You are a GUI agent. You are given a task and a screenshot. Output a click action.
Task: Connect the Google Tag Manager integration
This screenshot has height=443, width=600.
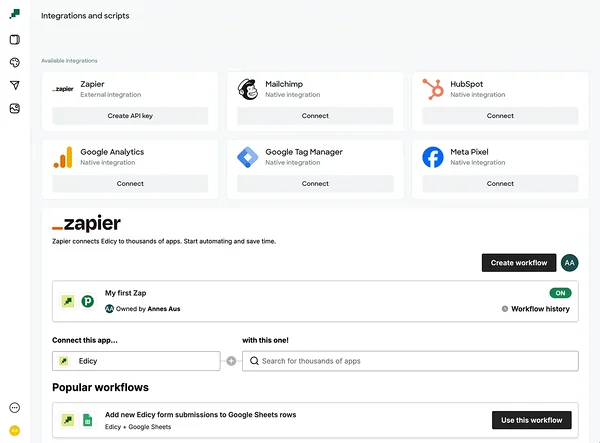click(315, 184)
